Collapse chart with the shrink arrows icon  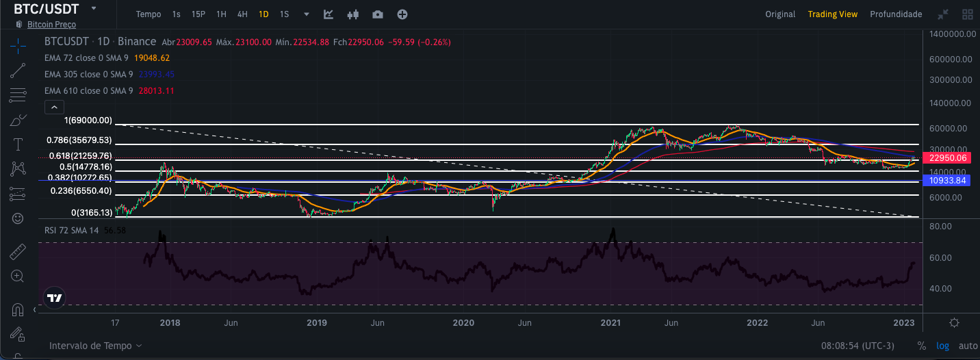(x=943, y=14)
